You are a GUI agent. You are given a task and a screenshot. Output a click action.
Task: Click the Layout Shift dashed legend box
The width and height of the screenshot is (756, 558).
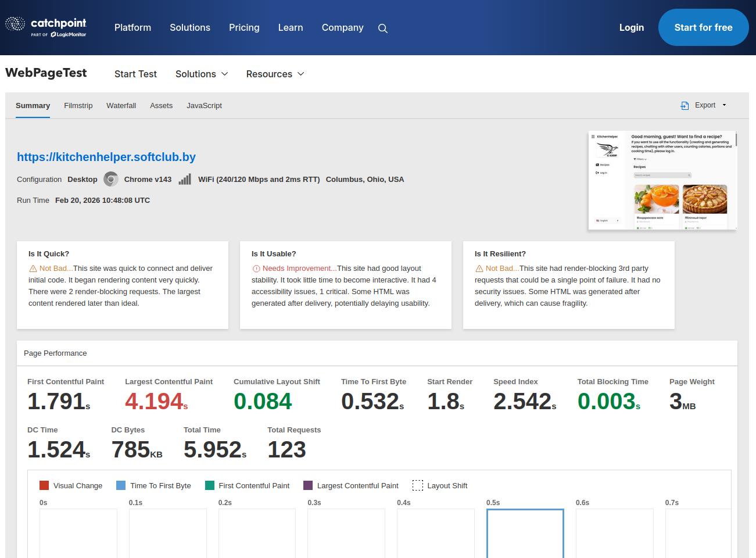(417, 485)
